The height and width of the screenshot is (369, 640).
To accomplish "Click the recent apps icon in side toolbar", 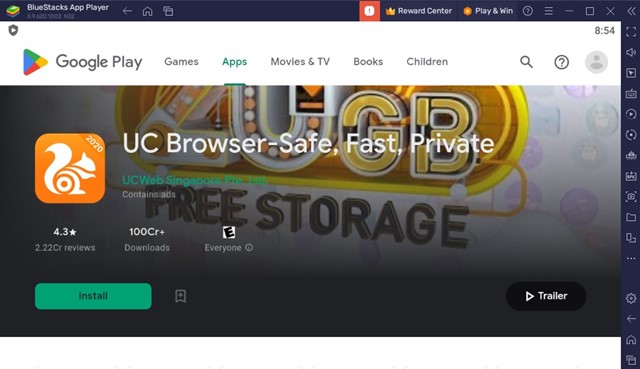I will coord(631,360).
